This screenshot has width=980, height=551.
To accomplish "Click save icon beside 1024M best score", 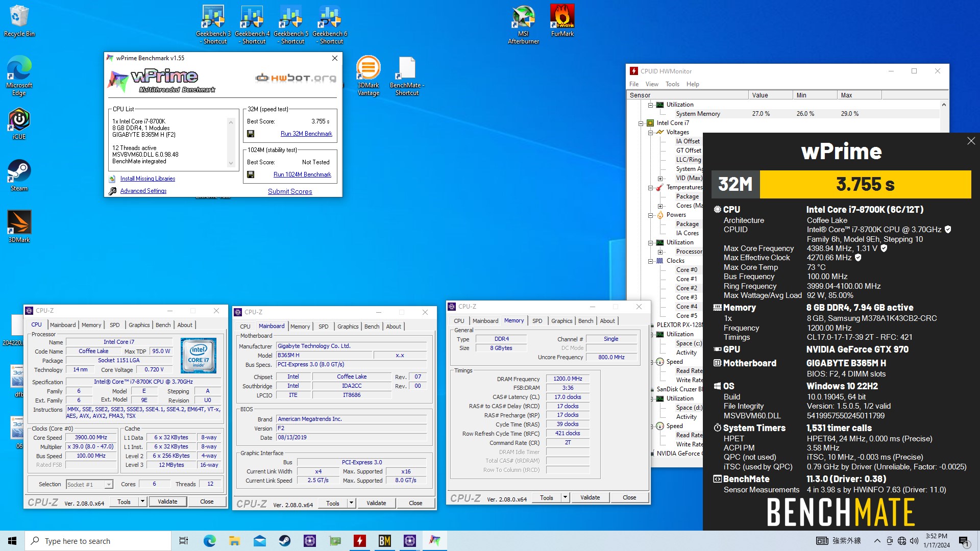I will coord(251,174).
